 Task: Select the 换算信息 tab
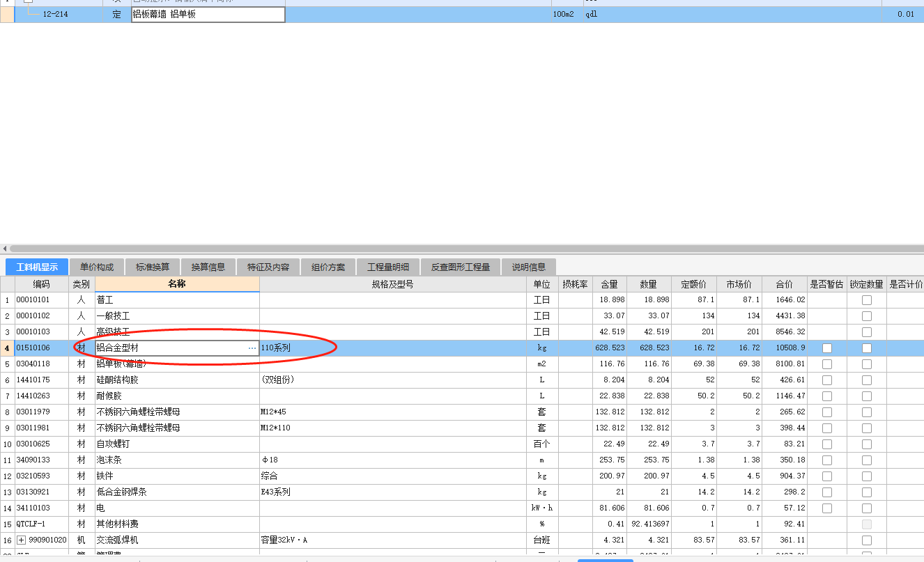[x=208, y=267]
